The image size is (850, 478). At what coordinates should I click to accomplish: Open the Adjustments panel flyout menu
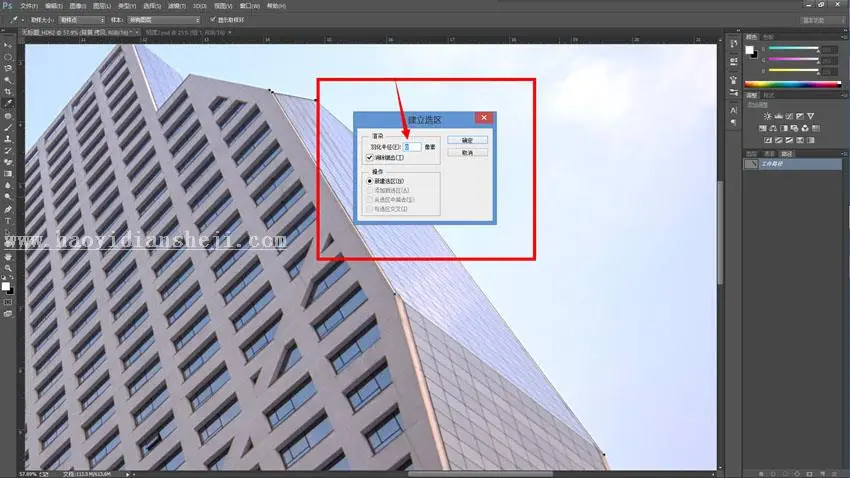click(x=844, y=95)
